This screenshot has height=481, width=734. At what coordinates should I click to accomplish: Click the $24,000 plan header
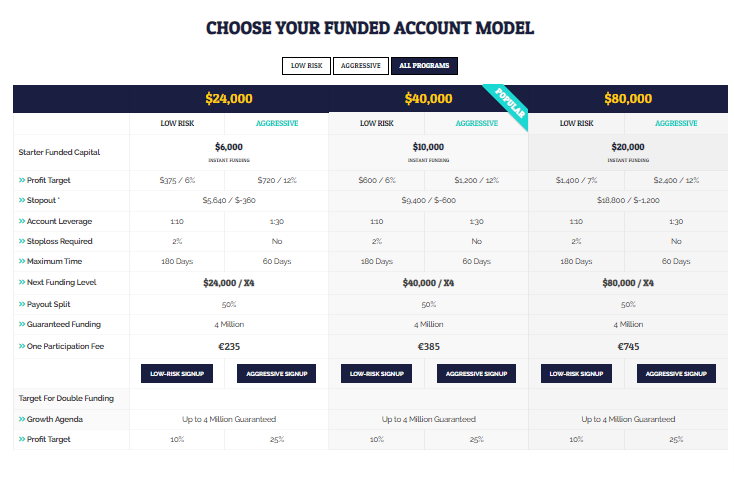tap(229, 99)
